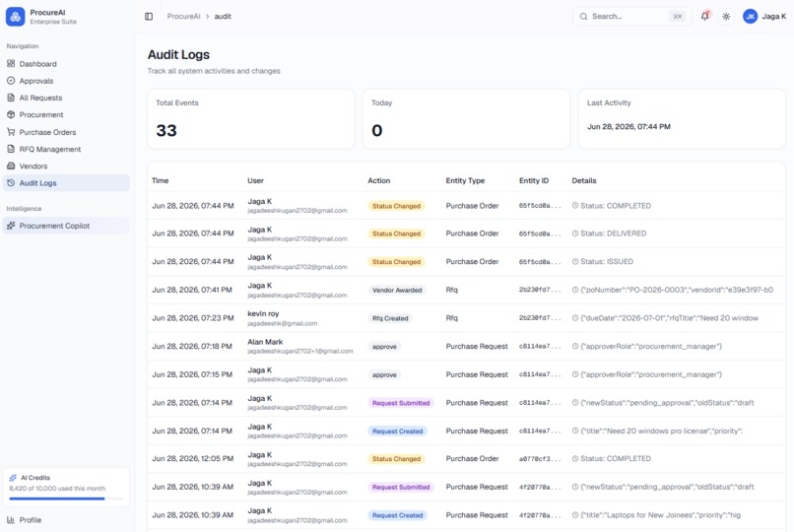Click the Procurement Copilot sparkle icon
The height and width of the screenshot is (532, 794).
[x=11, y=226]
